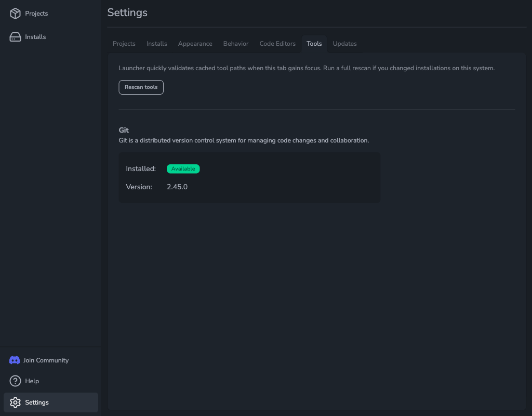
Task: Run a Rescan tools operation
Action: 141,87
